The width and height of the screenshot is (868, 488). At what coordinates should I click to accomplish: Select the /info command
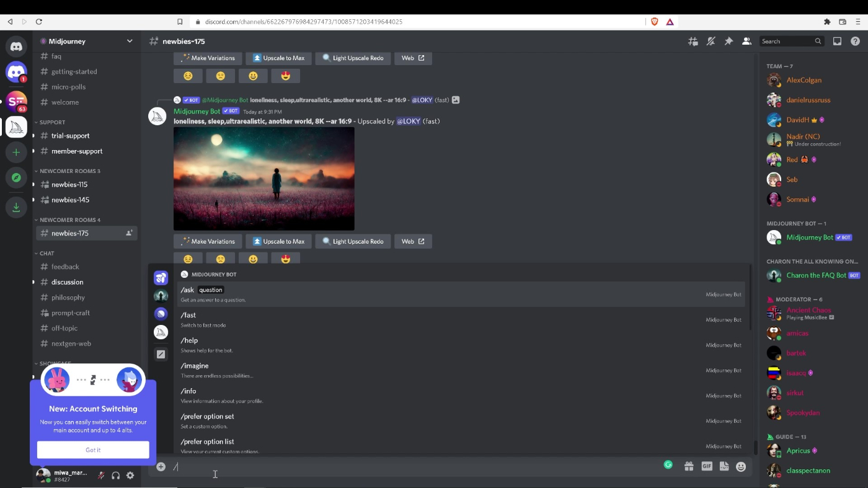point(461,396)
